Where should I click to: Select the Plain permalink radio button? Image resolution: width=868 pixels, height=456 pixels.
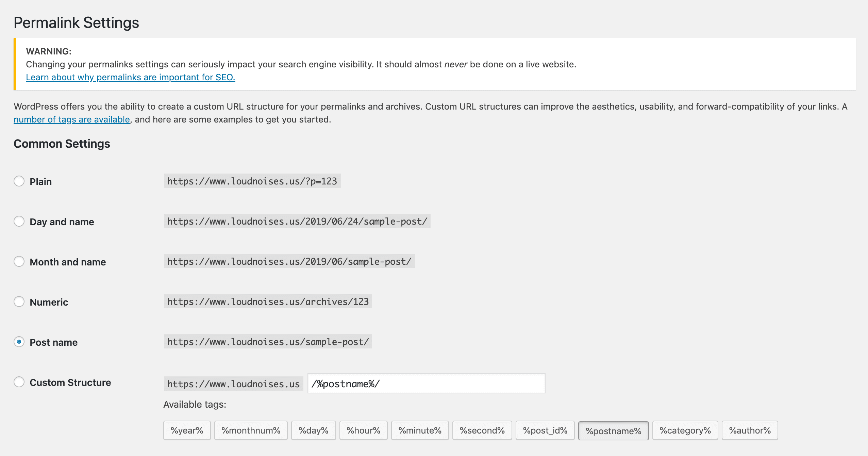tap(19, 181)
